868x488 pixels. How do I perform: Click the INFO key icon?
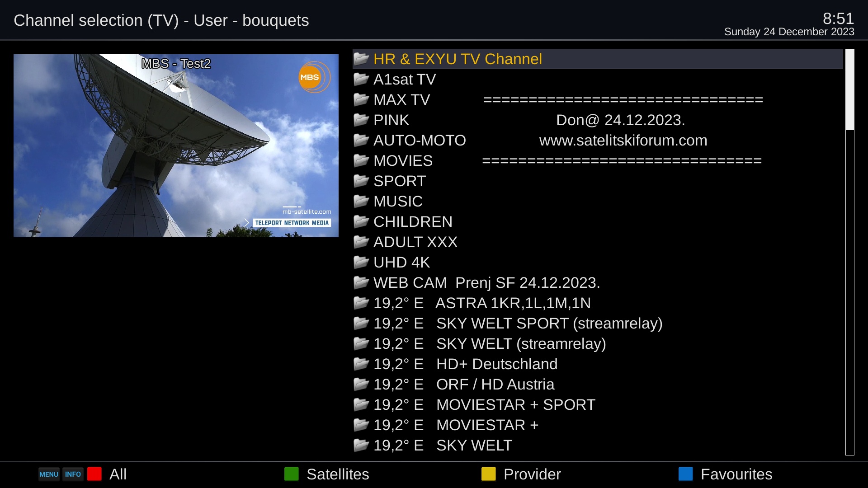(x=73, y=474)
